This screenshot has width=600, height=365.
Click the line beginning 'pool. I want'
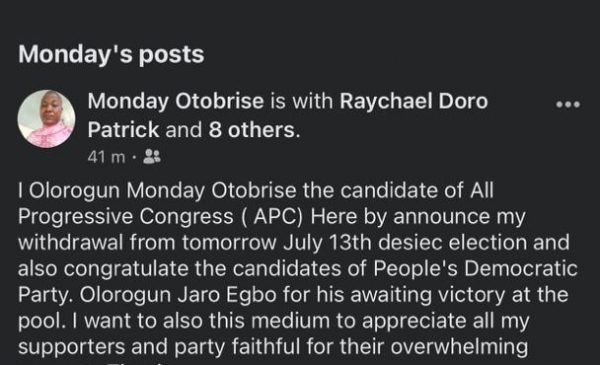tap(274, 321)
